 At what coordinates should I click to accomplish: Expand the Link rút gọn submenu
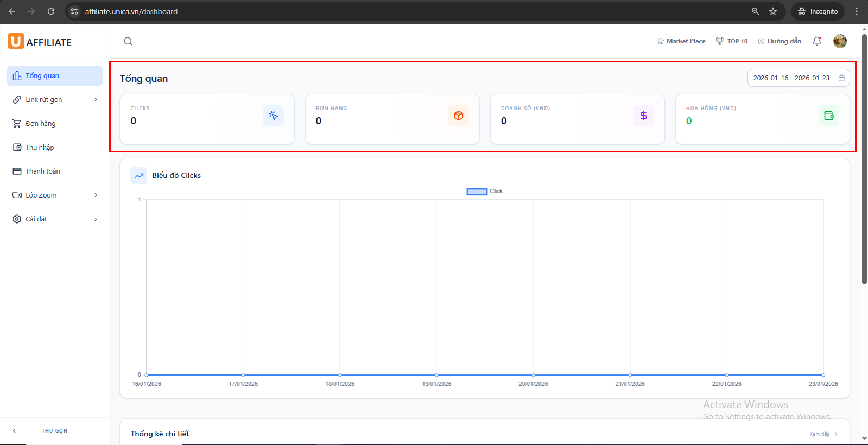click(55, 100)
